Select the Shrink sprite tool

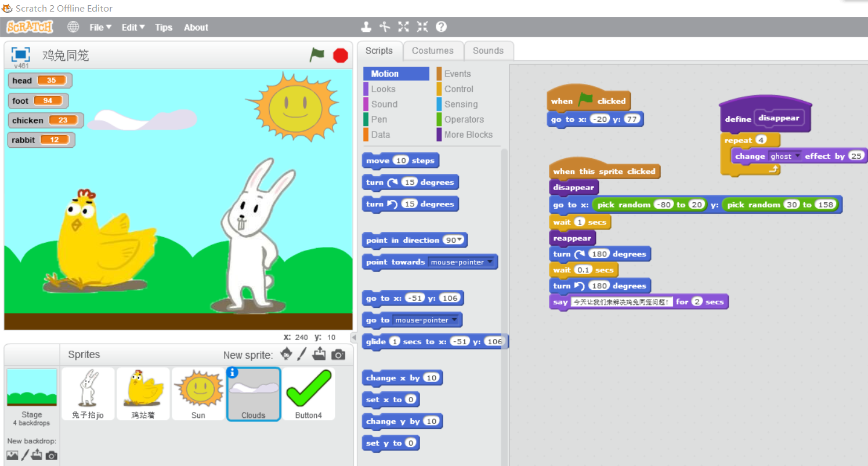point(422,27)
